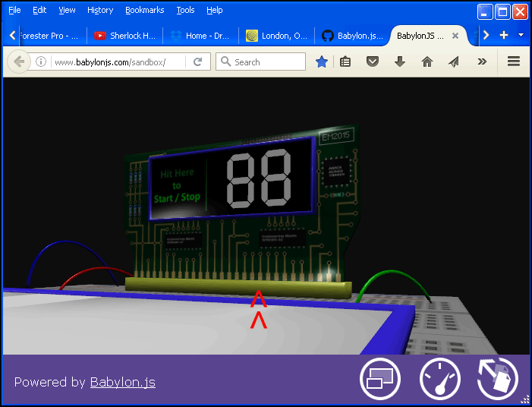Click the EM2015 label on the board
This screenshot has height=407, width=532.
[x=336, y=136]
